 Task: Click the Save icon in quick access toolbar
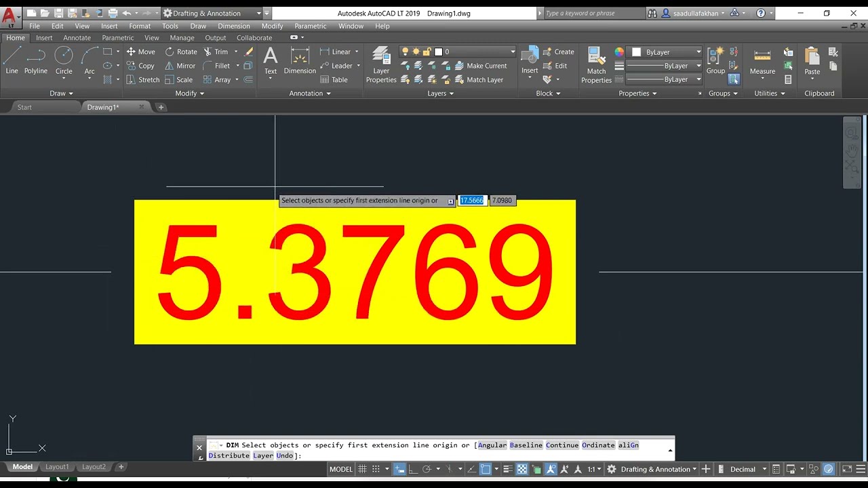click(58, 13)
